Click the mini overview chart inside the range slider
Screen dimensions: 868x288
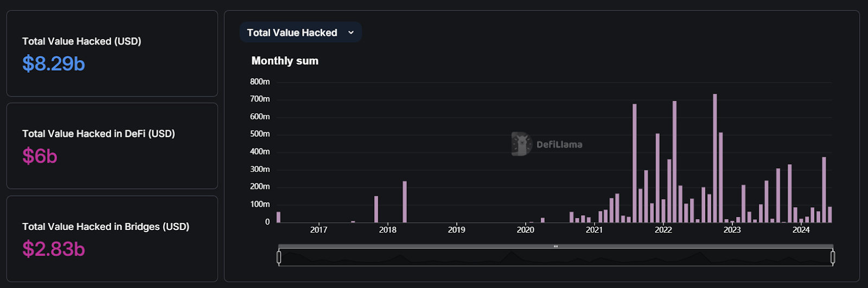click(x=556, y=258)
